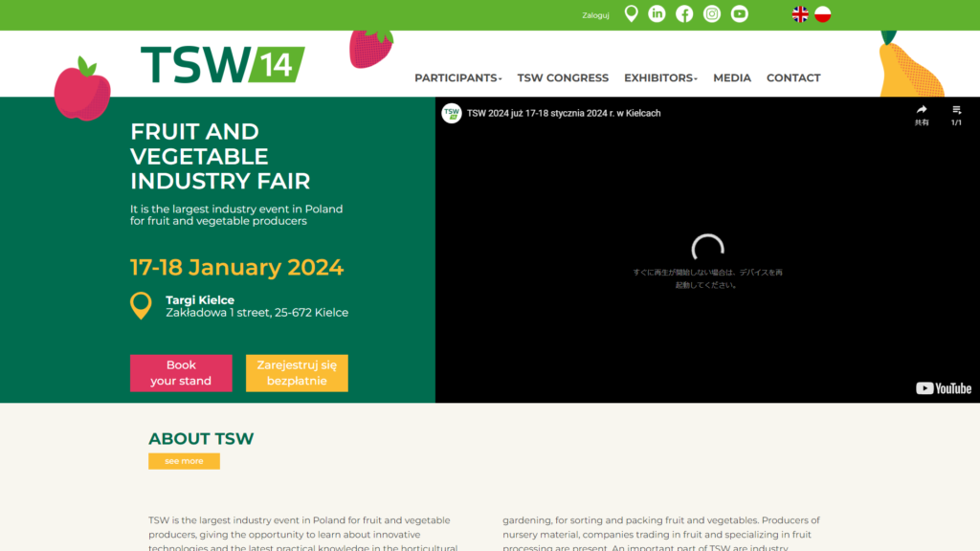Open the Contact menu item

793,78
